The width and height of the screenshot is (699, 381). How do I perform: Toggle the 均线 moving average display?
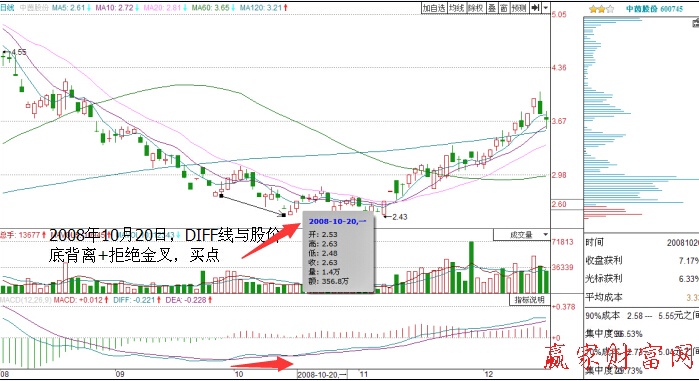pyautogui.click(x=456, y=8)
